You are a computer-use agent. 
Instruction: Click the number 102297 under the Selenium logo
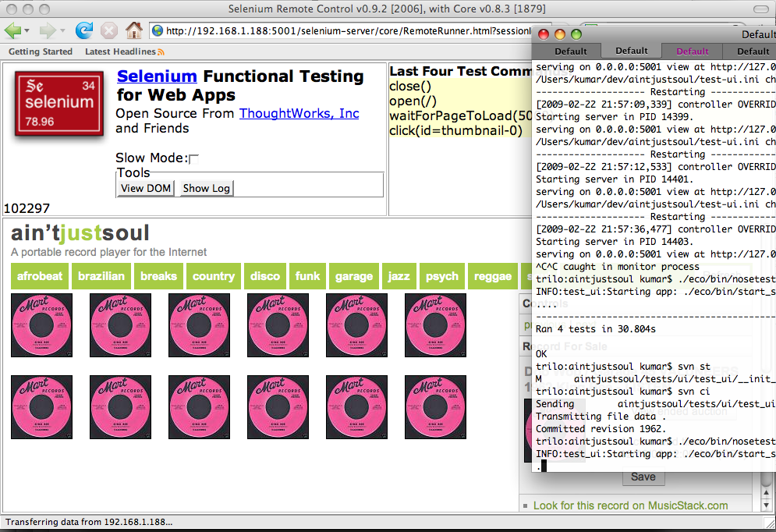coord(27,208)
